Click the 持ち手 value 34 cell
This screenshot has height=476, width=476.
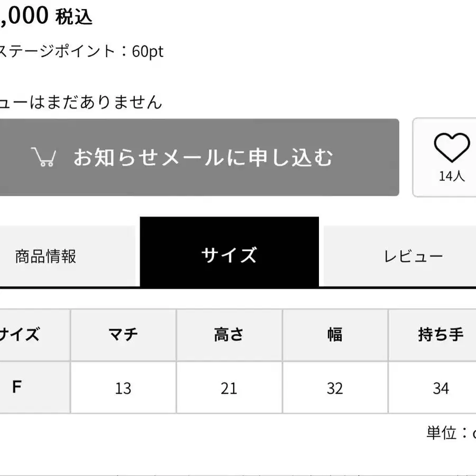[x=441, y=389]
